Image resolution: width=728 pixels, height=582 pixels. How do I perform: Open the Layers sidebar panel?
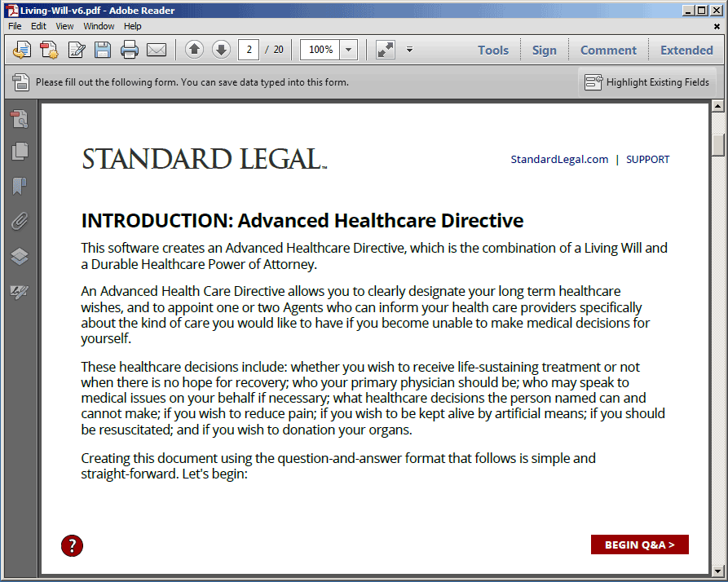tap(20, 256)
